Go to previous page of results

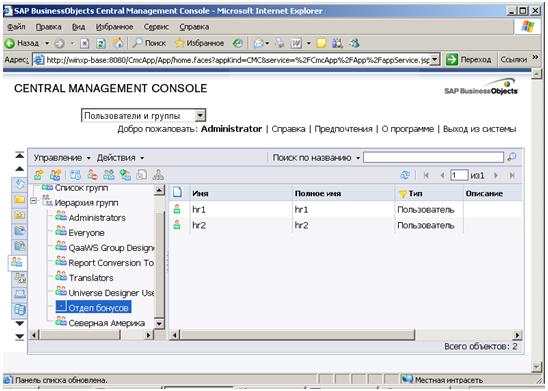(x=442, y=175)
